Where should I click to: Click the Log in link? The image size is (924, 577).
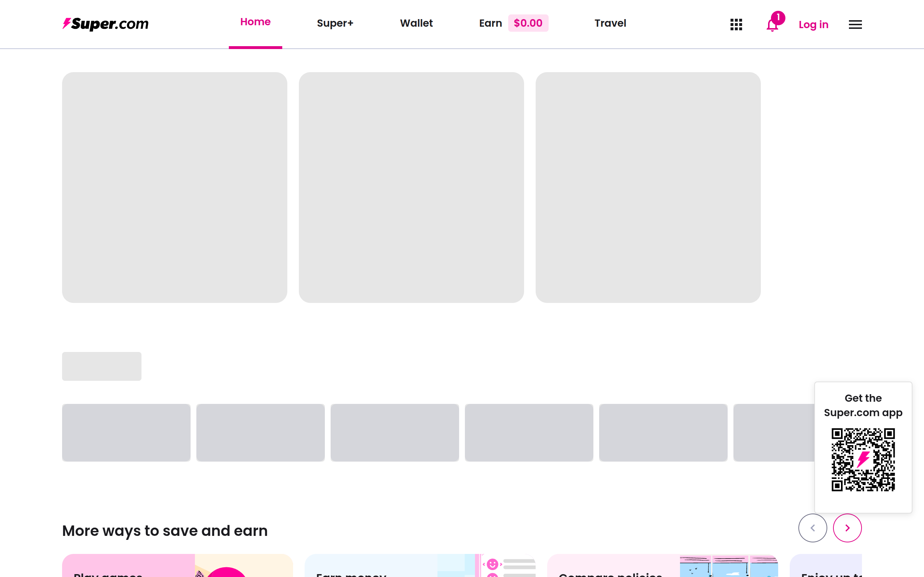(x=813, y=25)
